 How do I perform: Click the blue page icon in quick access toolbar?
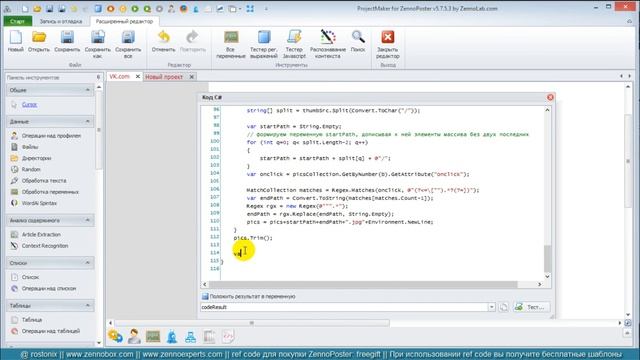(98, 9)
